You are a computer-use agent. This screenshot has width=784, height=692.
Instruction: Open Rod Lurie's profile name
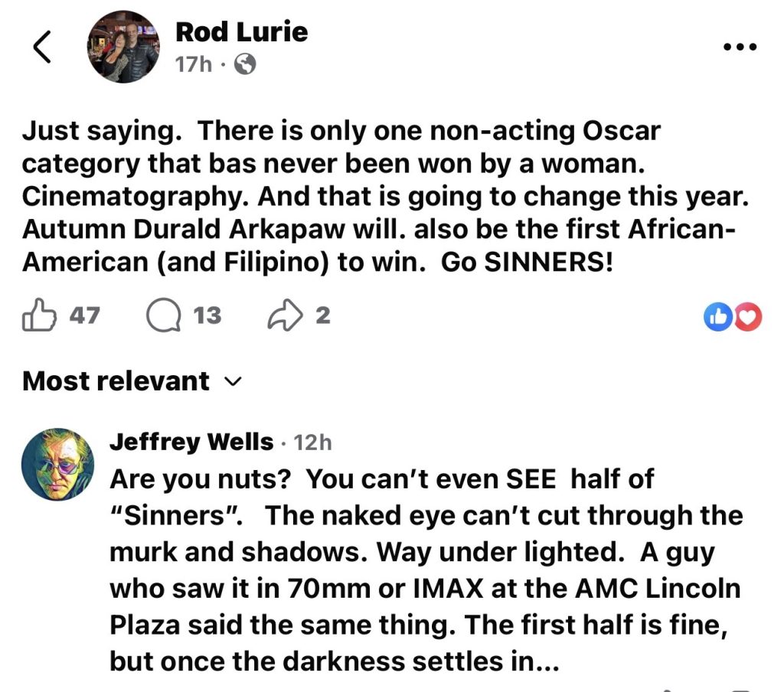241,32
